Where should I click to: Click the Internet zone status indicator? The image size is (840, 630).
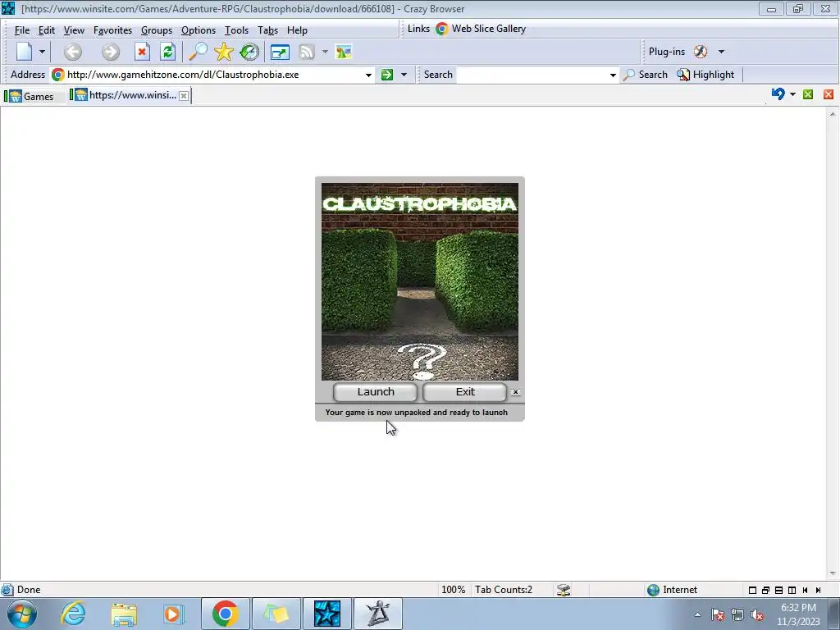(673, 590)
